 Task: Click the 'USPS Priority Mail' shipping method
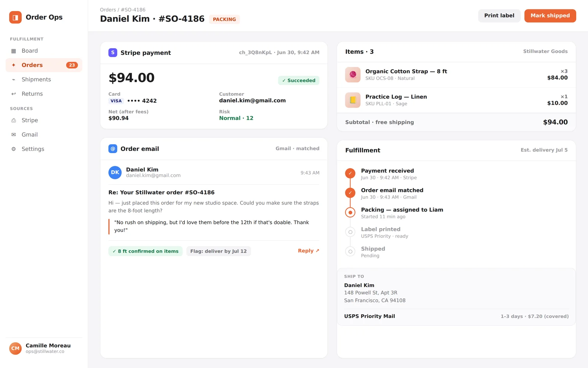[x=369, y=316]
